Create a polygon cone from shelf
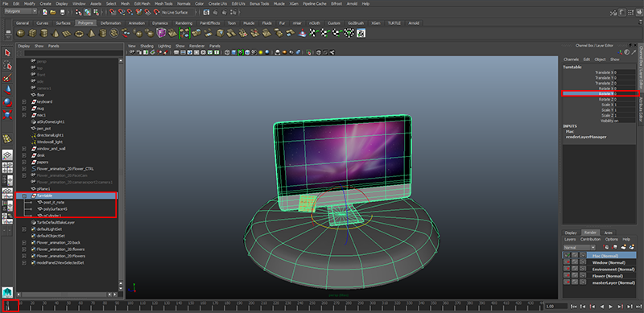Image resolution: width=644 pixels, height=313 pixels. (x=56, y=33)
